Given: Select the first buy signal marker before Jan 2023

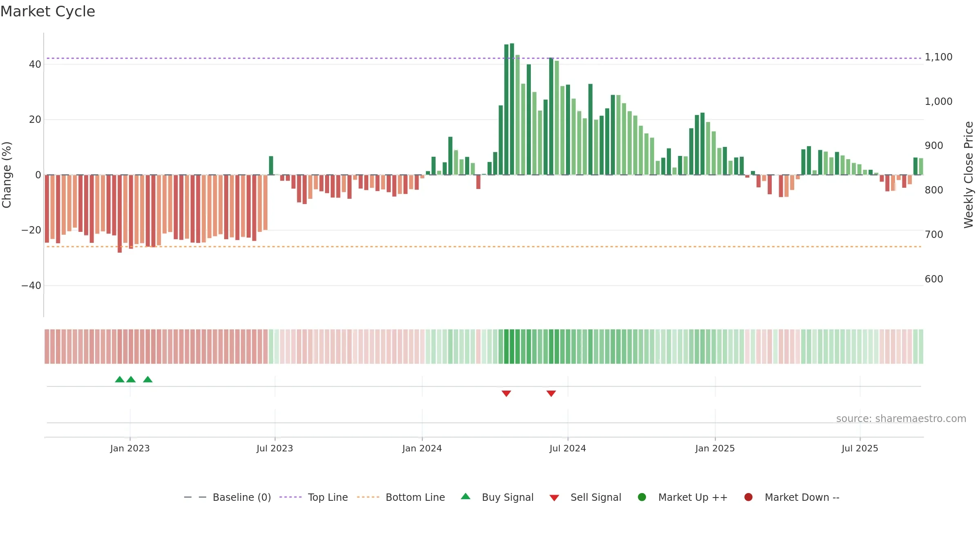Looking at the screenshot, I should pos(120,379).
